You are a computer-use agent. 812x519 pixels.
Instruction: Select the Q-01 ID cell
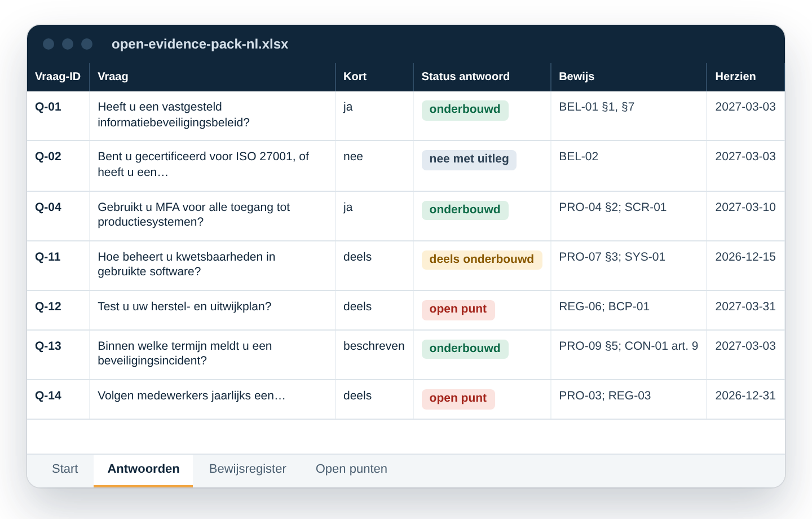tap(58, 116)
